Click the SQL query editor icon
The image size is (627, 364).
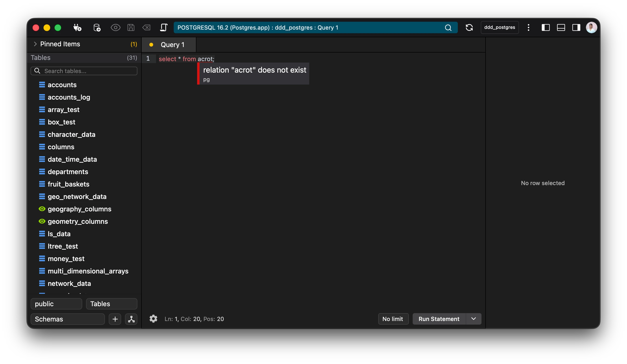[163, 28]
